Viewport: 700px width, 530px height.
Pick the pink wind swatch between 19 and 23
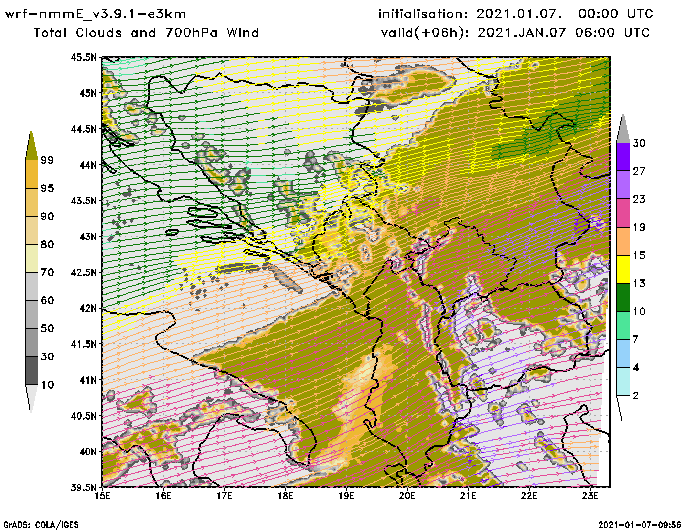tap(623, 213)
